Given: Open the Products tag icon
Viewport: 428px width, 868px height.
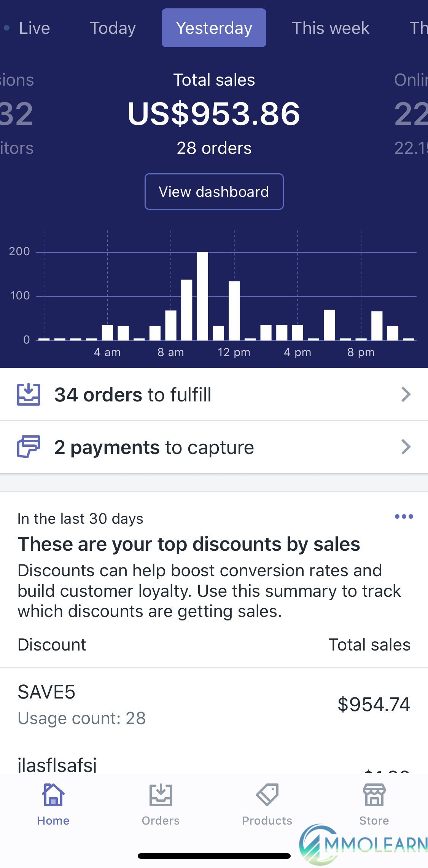Looking at the screenshot, I should coord(267,794).
